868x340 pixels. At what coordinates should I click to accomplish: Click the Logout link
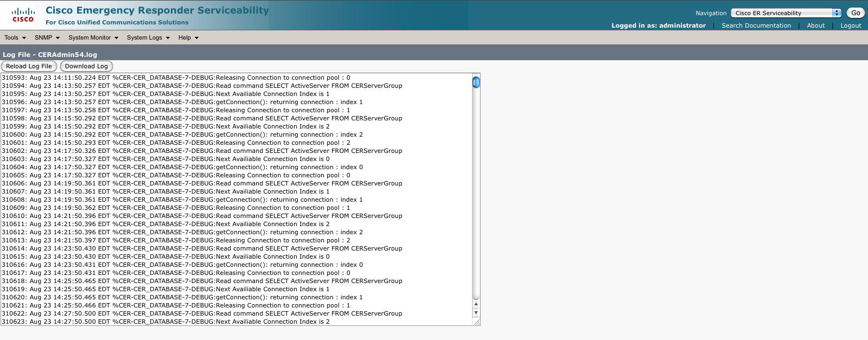(851, 25)
